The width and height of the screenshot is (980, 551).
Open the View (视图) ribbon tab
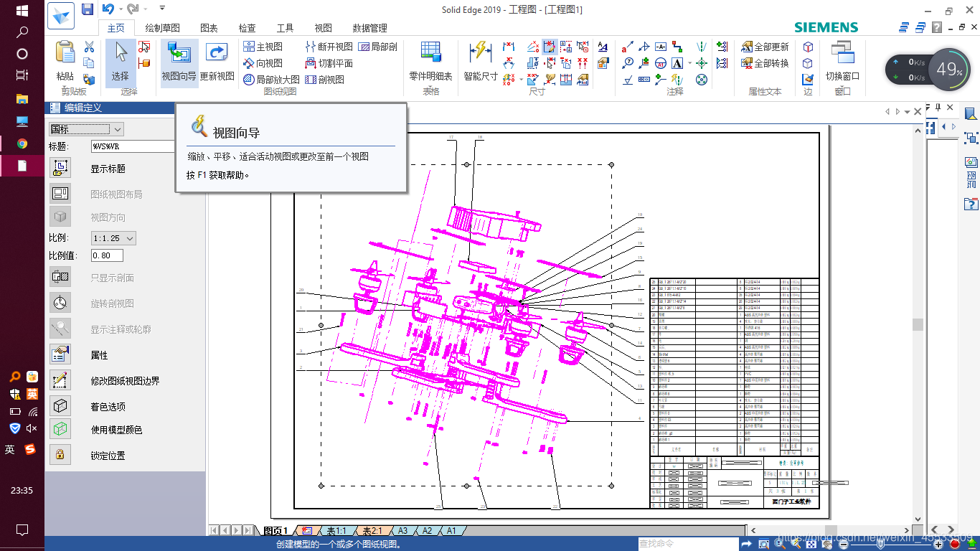click(323, 28)
